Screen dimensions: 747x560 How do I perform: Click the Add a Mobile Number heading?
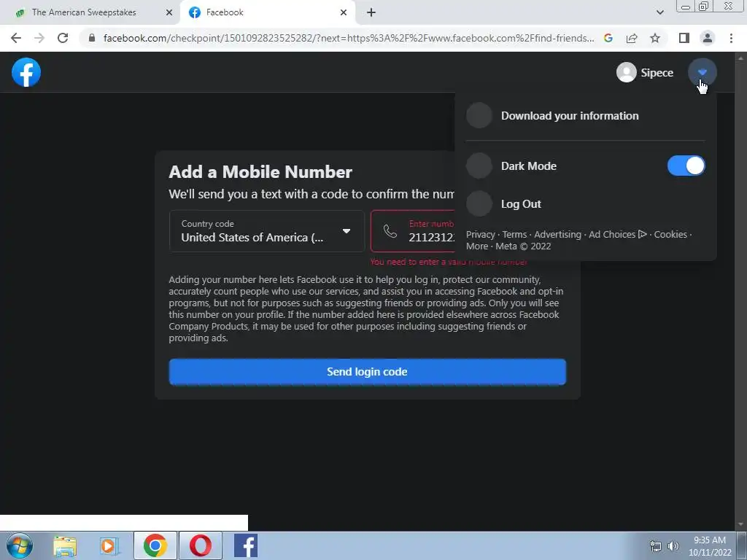[260, 172]
